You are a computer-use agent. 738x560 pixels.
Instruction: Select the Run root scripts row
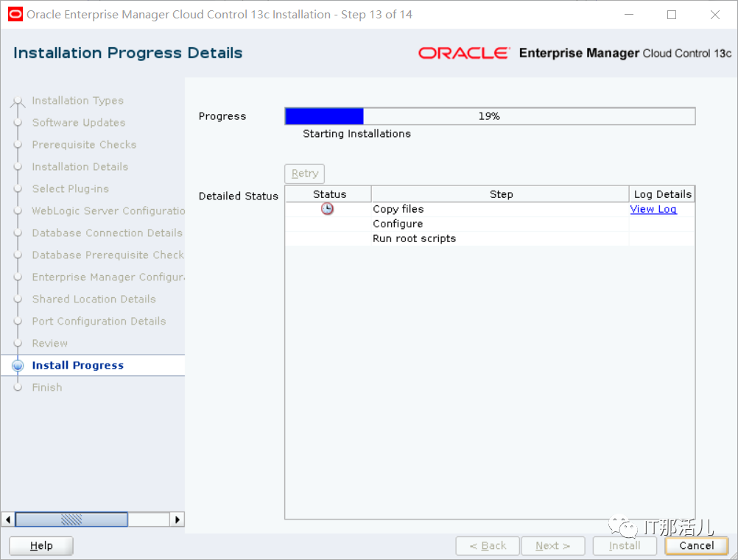[x=490, y=238]
